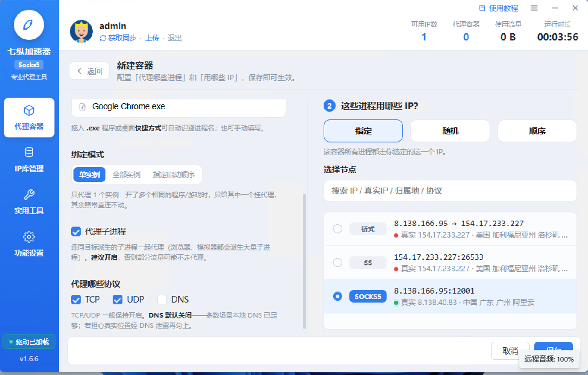
Task: Click the back arrow chevron in 返回
Action: click(x=80, y=71)
